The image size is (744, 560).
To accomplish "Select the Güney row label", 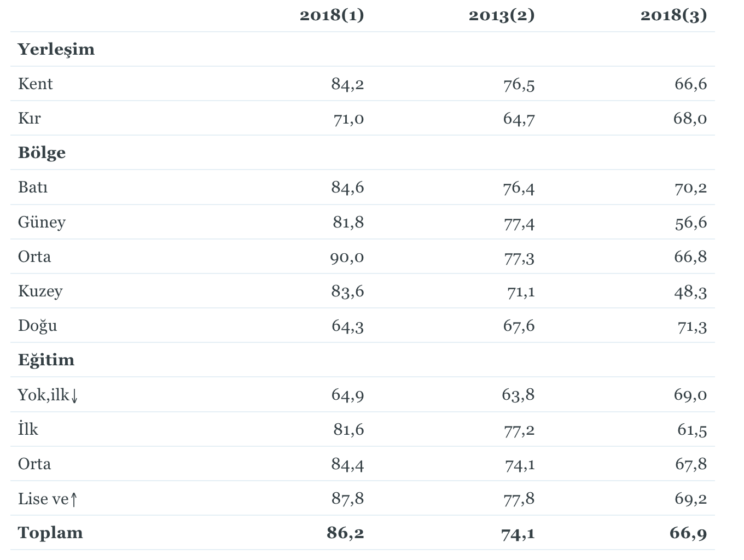I will (x=42, y=222).
